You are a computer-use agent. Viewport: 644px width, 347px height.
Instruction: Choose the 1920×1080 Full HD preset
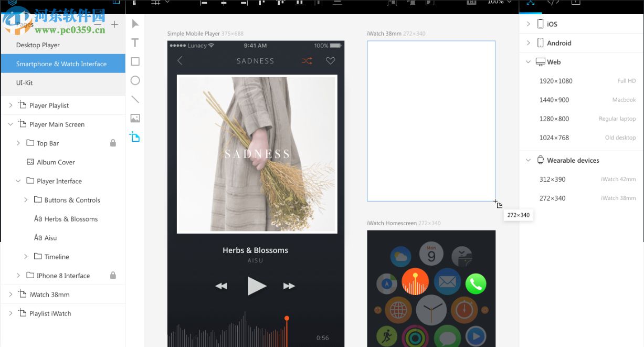point(555,81)
